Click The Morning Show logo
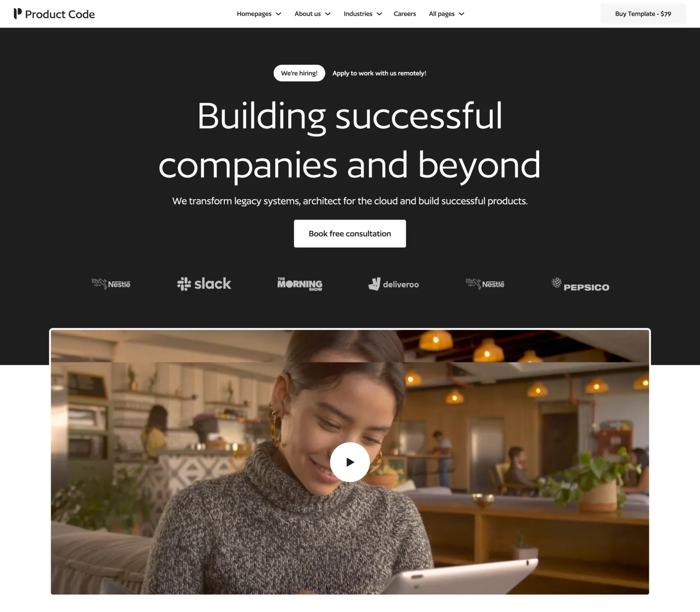The width and height of the screenshot is (700, 612). tap(300, 284)
